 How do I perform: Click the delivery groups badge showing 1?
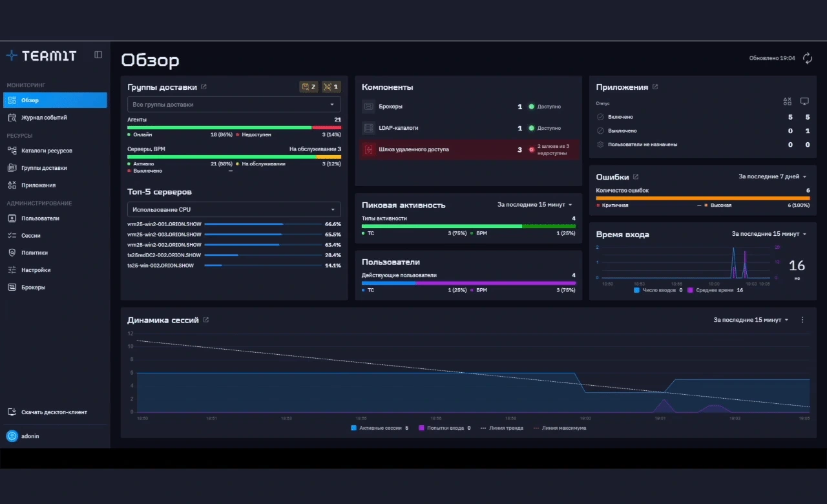331,87
